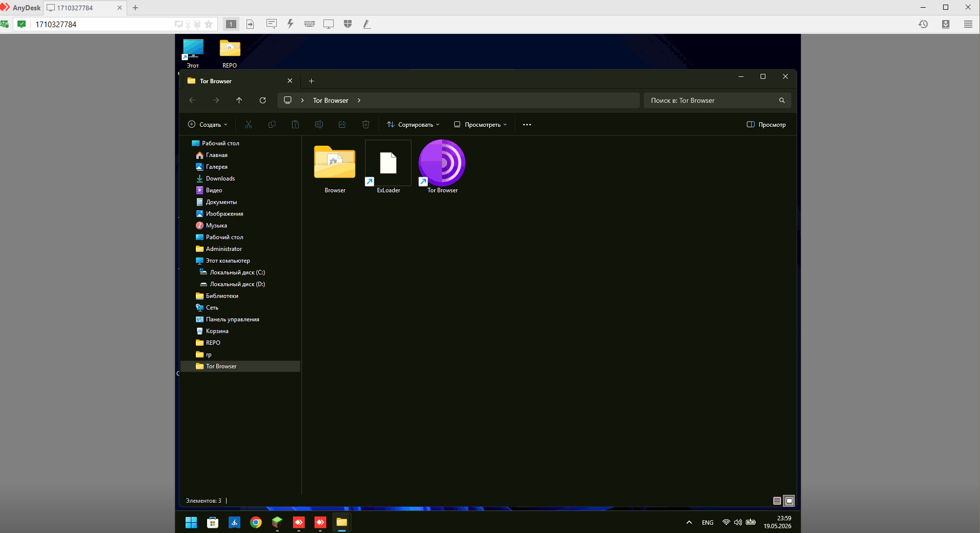Viewport: 980px width, 533px height.
Task: Click the Copy icon in Explorer toolbar
Action: 272,125
